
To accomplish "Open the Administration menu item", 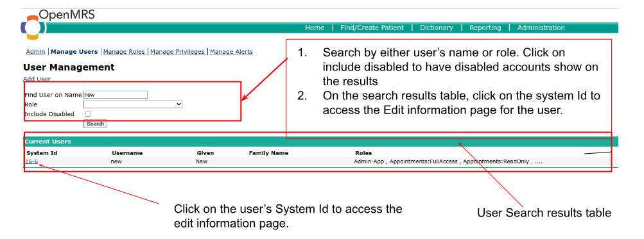I will click(541, 28).
